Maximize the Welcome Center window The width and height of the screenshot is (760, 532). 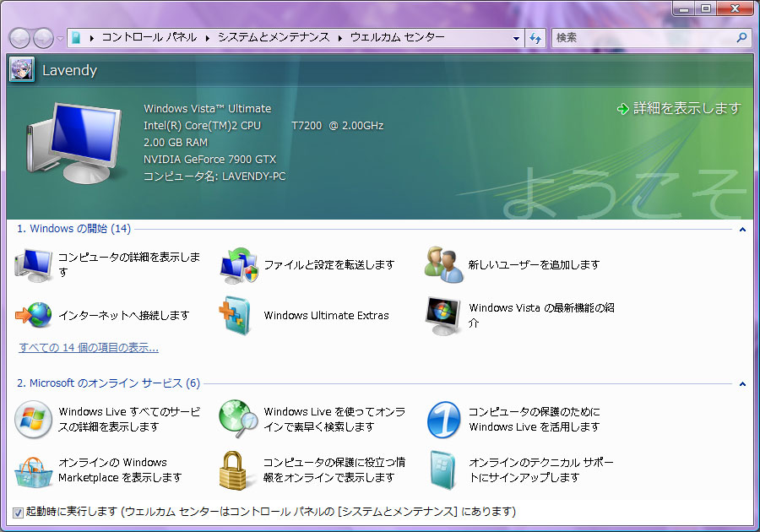[x=706, y=8]
